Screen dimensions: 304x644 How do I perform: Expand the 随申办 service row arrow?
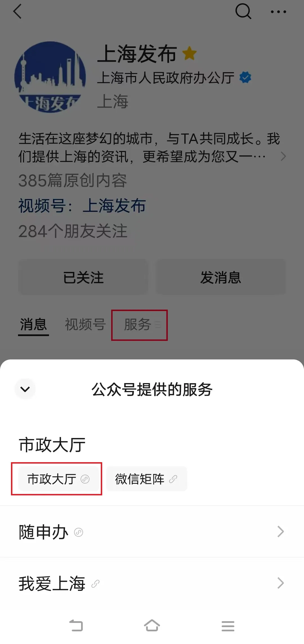coord(280,532)
